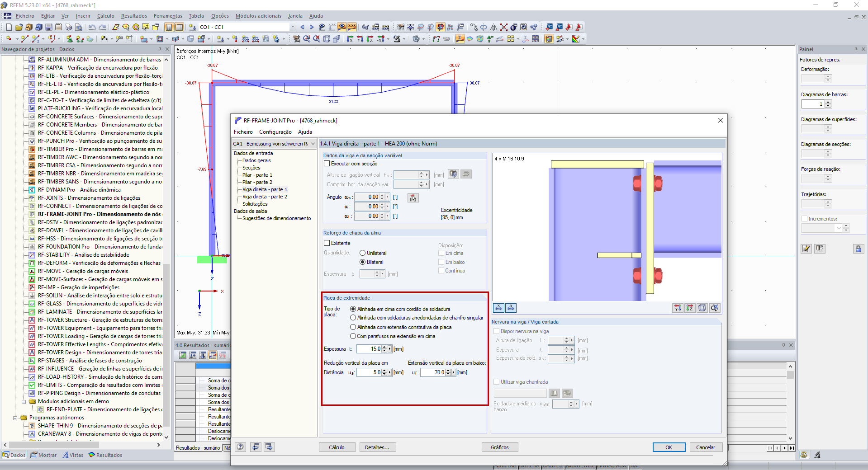868x470 pixels.
Task: Open the ui extension value arrow menu
Action: coord(453,372)
